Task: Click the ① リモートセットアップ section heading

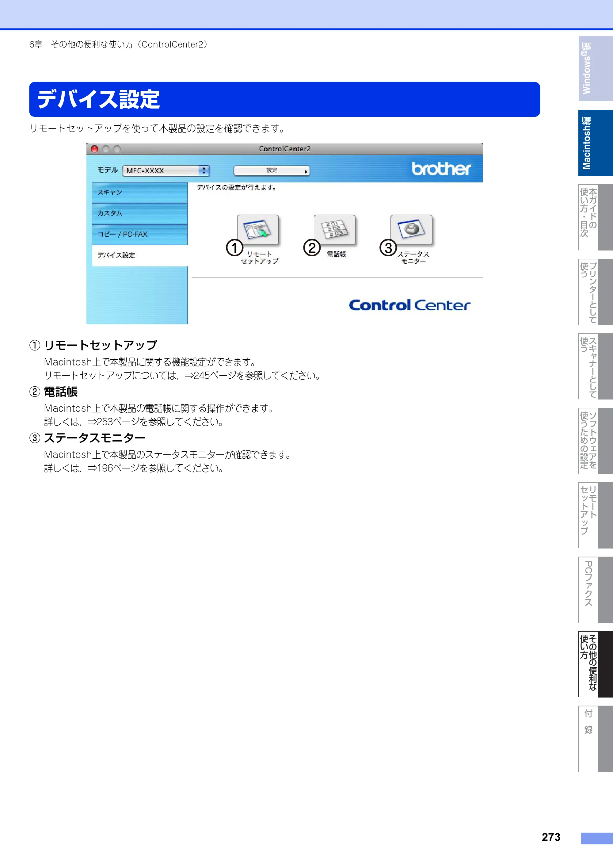Action: (93, 345)
